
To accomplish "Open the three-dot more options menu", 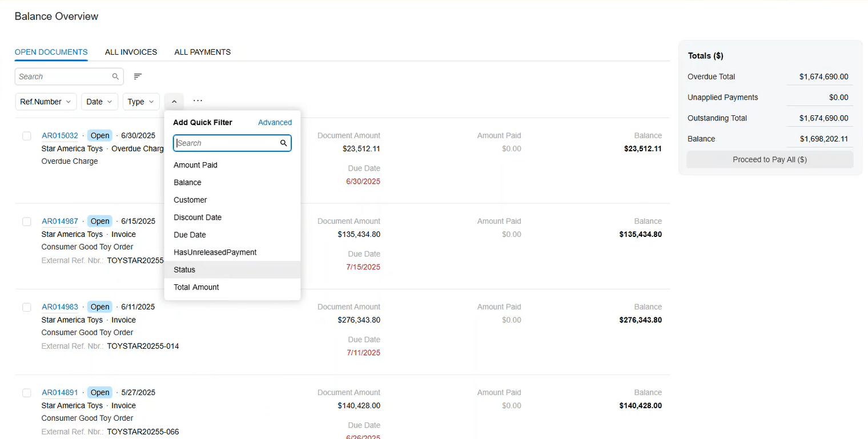I will (x=198, y=101).
